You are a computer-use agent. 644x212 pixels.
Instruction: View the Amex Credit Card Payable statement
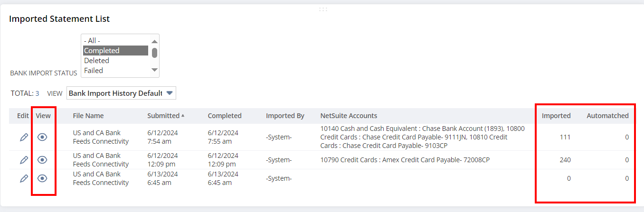point(42,160)
